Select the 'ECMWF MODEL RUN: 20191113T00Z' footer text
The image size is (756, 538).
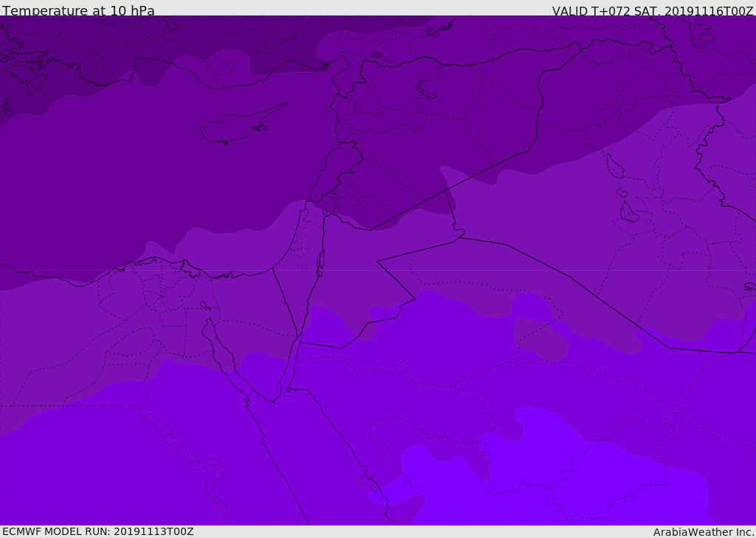[x=98, y=531]
